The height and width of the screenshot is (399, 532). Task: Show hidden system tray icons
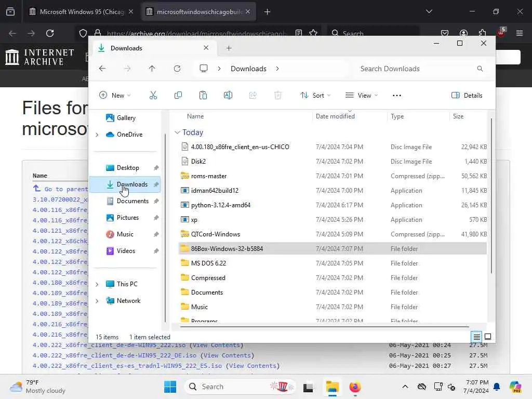click(405, 387)
